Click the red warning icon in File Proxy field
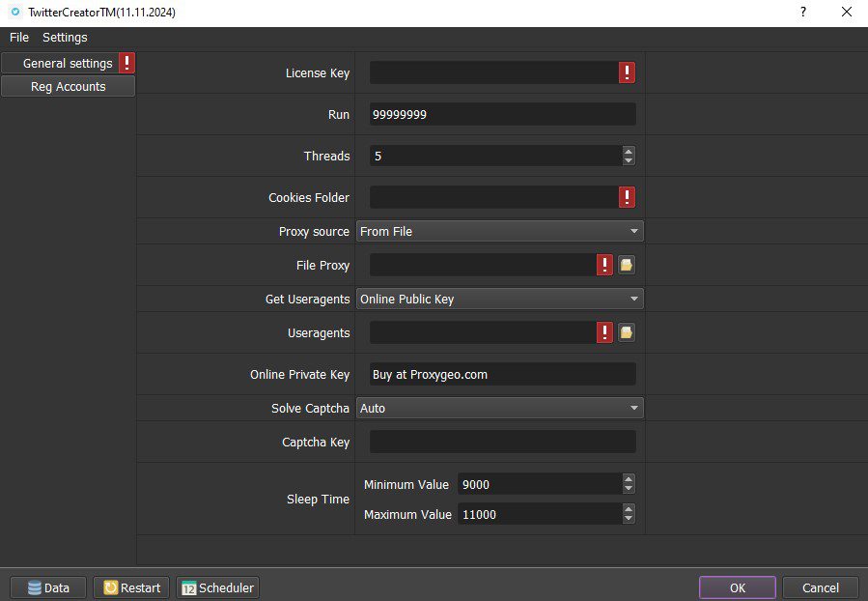The width and height of the screenshot is (868, 601). click(x=605, y=265)
